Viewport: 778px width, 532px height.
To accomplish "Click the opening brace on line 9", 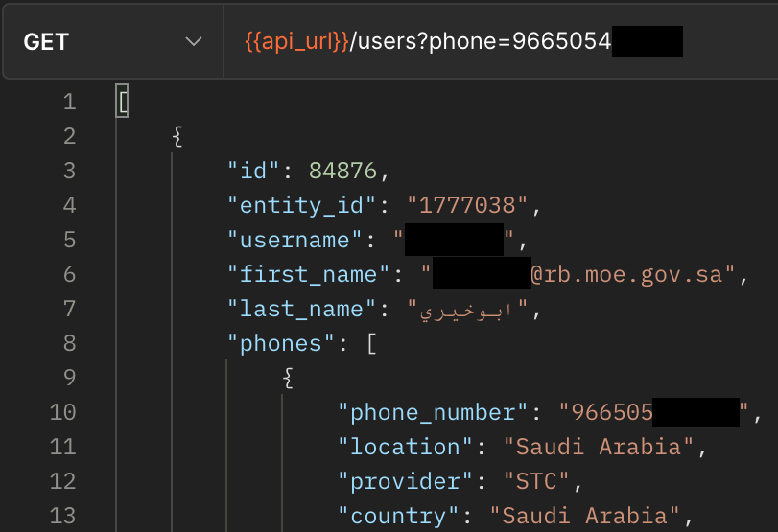I will [288, 378].
